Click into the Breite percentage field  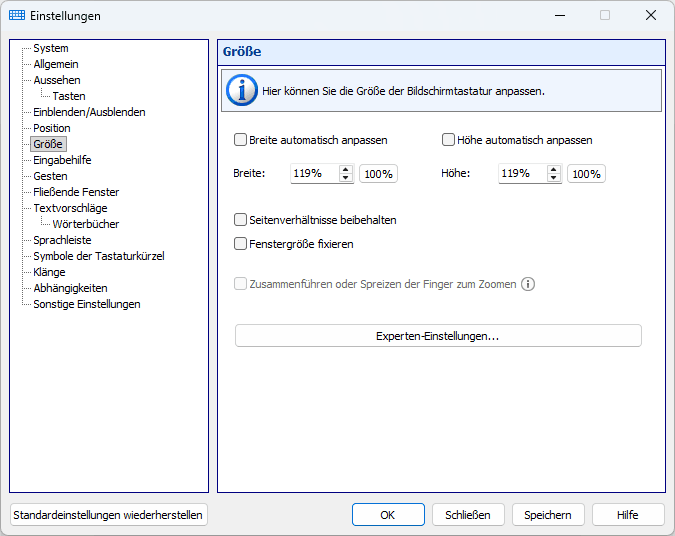coord(315,174)
